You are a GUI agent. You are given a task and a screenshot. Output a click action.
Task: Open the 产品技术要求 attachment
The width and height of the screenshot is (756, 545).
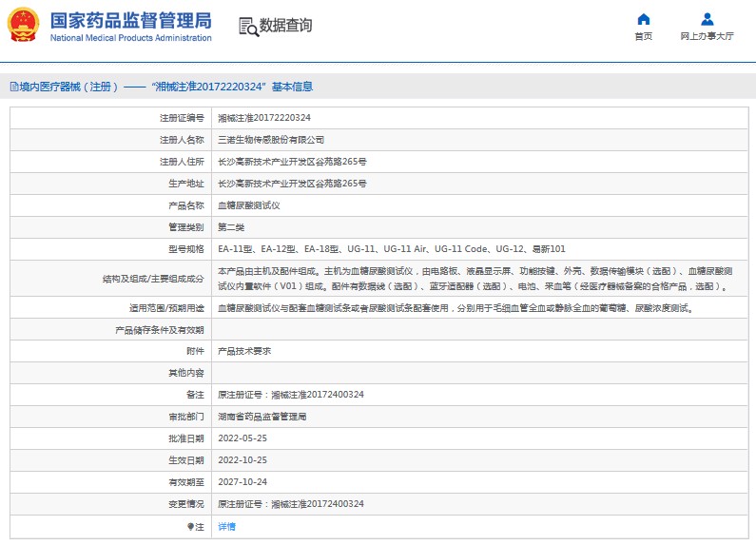click(244, 351)
